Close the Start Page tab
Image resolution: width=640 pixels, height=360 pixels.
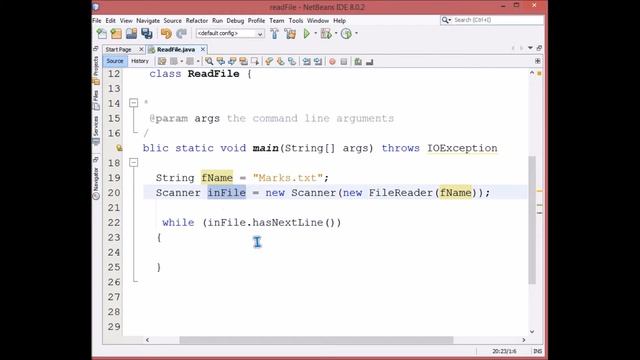pos(141,49)
